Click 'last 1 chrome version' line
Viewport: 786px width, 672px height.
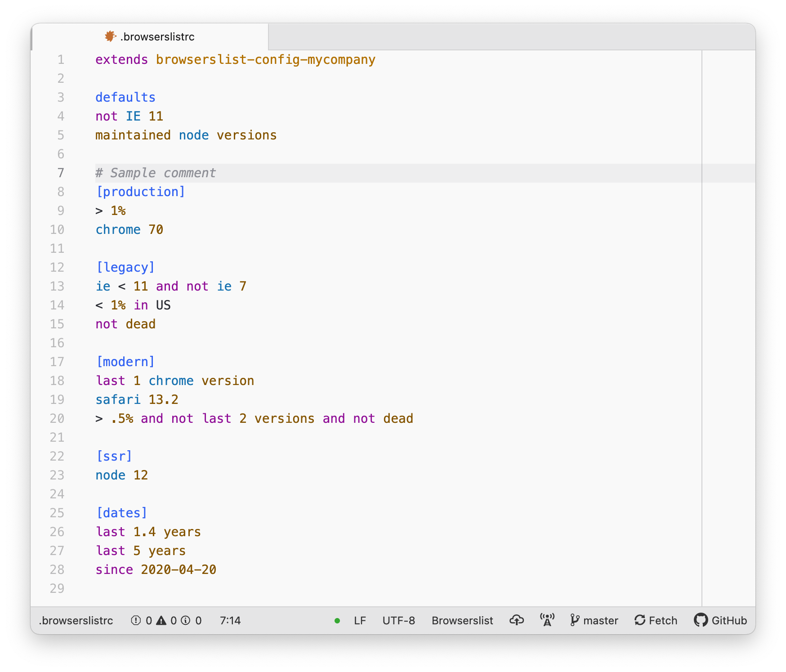175,381
